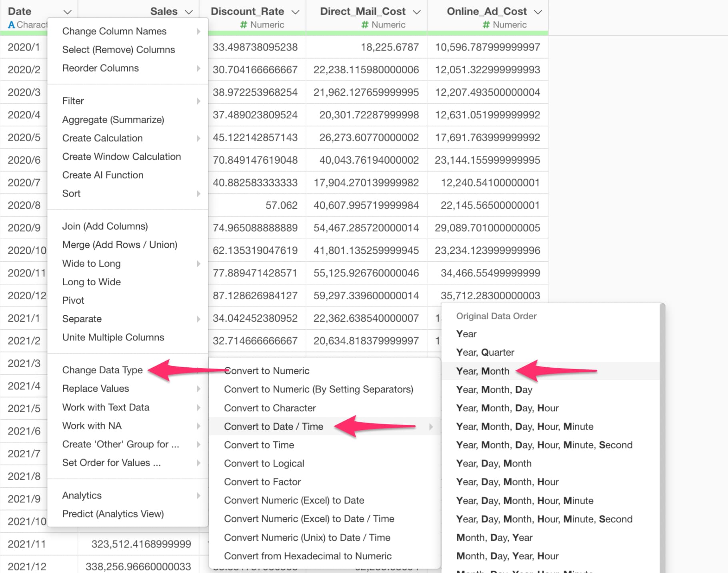728x573 pixels.
Task: Click the Online_Ad_Cost column chevron
Action: pyautogui.click(x=538, y=12)
